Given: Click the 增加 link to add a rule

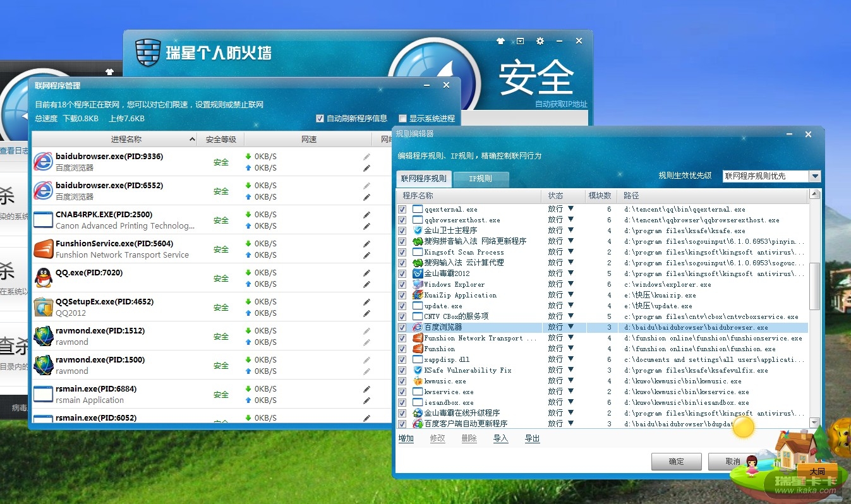Looking at the screenshot, I should coord(406,438).
